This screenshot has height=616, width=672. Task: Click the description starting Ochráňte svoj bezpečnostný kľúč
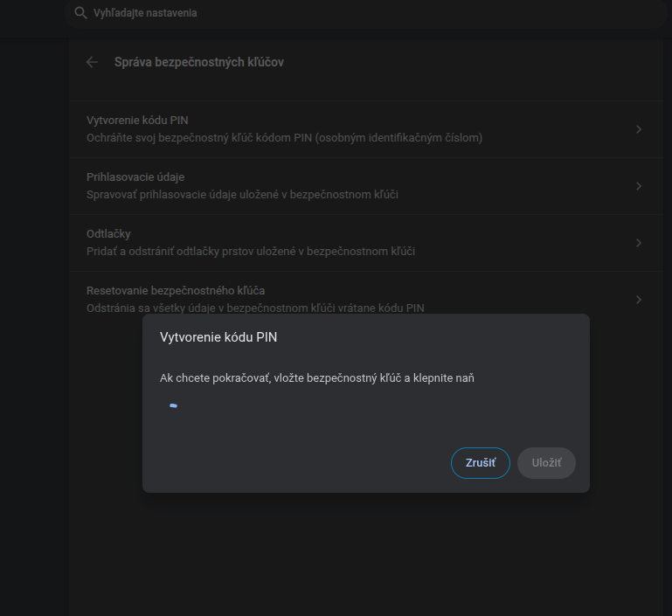tap(284, 138)
